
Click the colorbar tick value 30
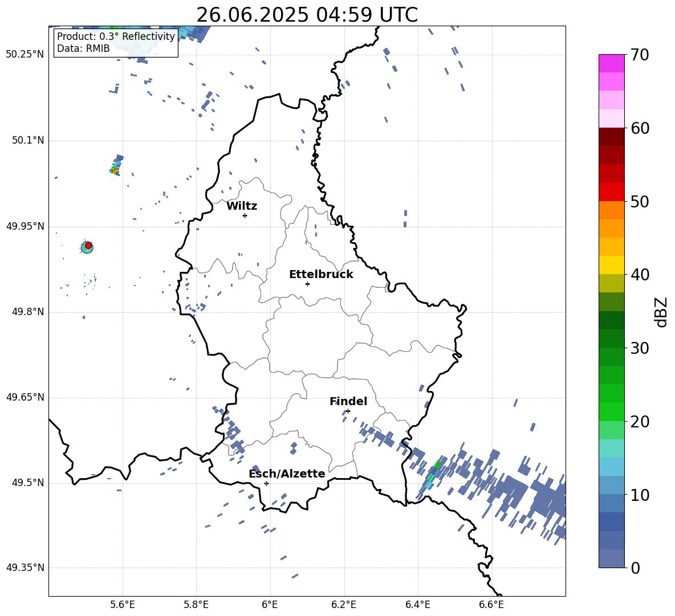[640, 348]
